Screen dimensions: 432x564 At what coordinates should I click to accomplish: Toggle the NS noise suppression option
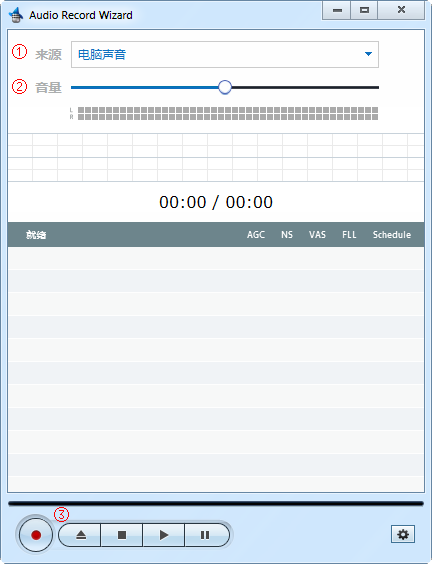tap(287, 235)
